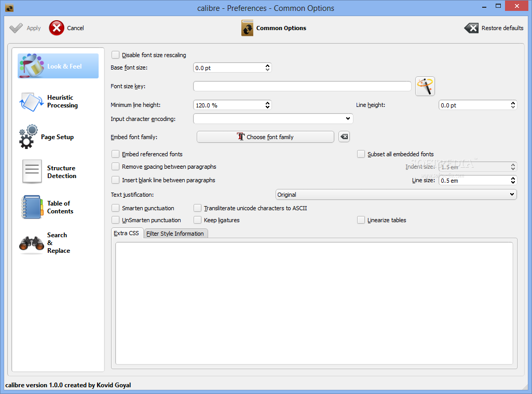Click the Input character encoding label
This screenshot has width=532, height=394.
(x=143, y=119)
